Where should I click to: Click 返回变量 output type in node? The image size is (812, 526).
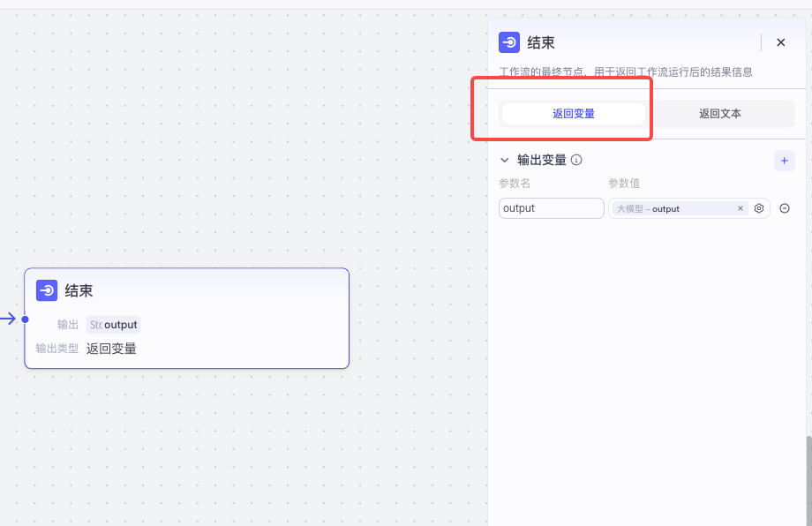[111, 349]
